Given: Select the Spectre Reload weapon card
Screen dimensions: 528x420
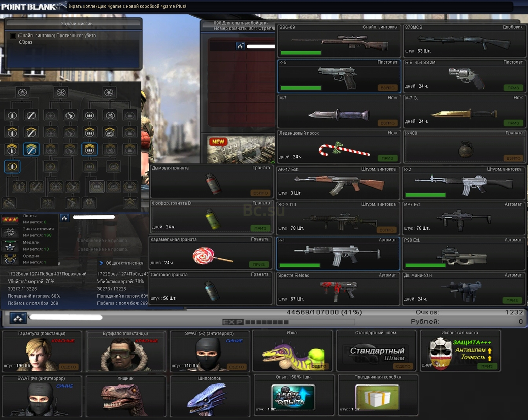Looking at the screenshot, I should (338, 289).
